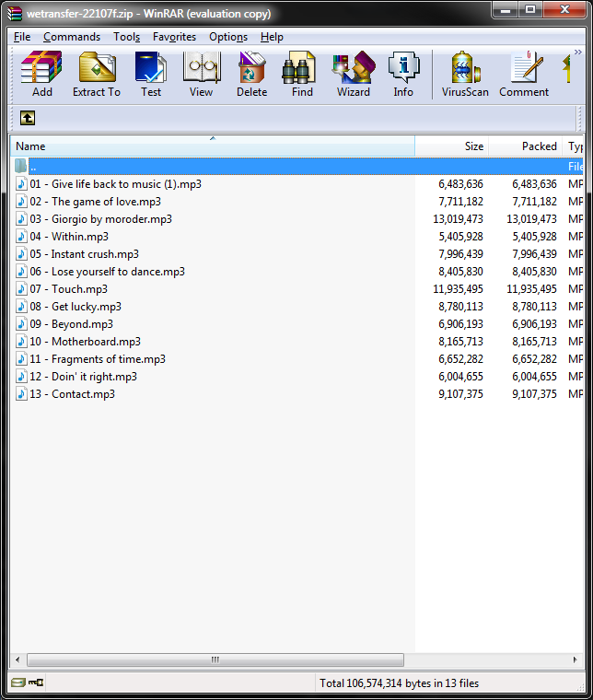
Task: Select 07 - Touch.mp3
Action: tap(69, 289)
